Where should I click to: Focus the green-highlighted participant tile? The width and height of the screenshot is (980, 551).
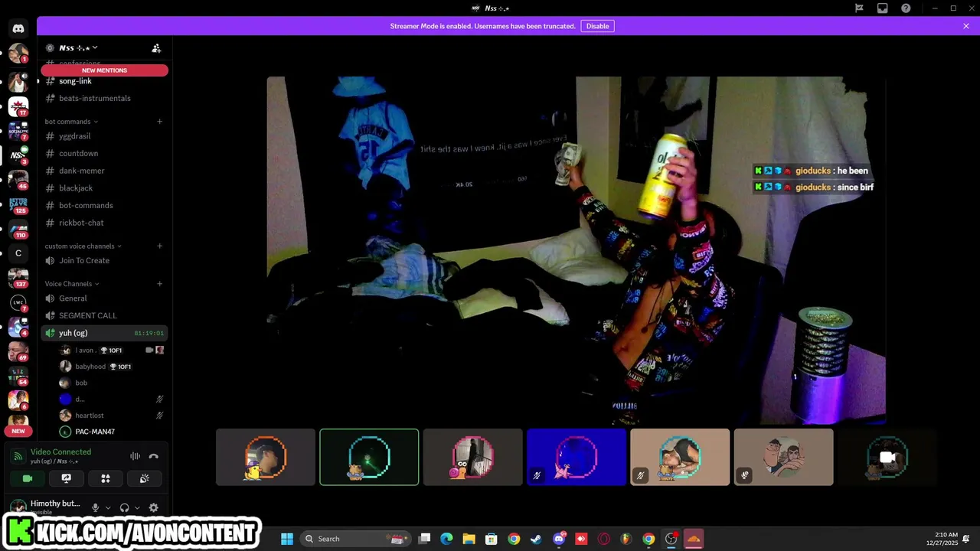coord(369,457)
